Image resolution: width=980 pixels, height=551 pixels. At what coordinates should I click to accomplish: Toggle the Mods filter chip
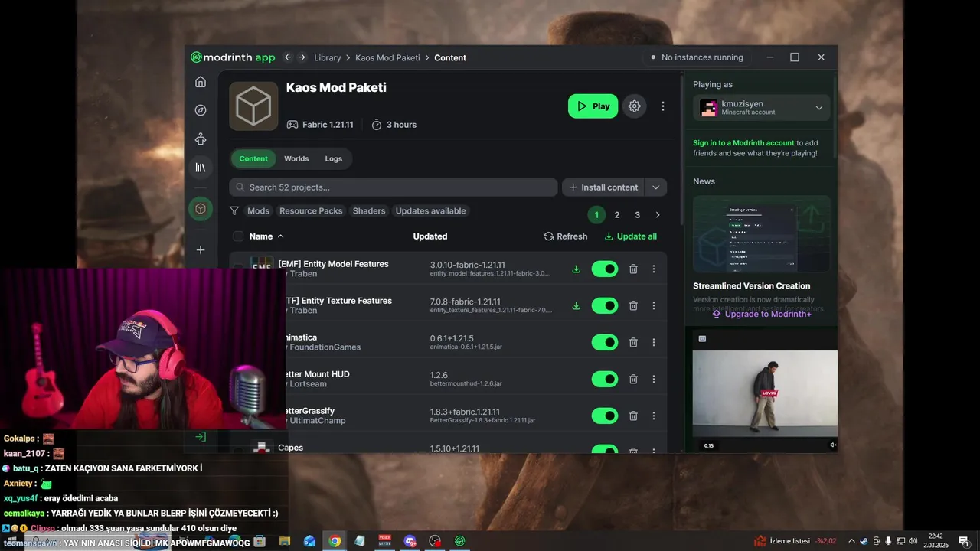[258, 210]
